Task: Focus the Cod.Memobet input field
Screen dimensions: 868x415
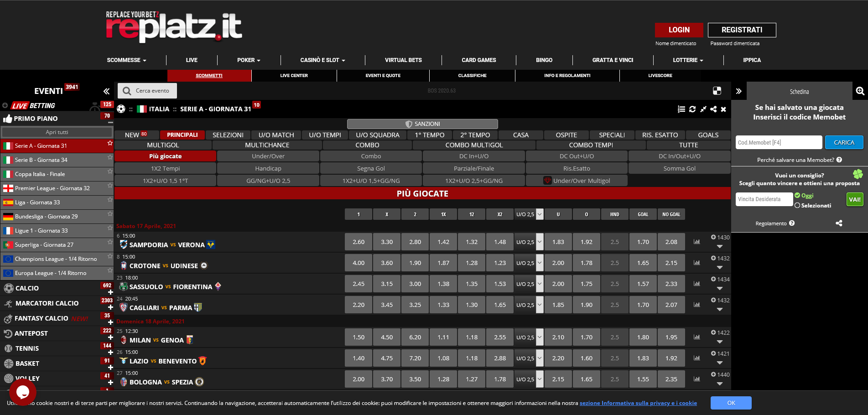Action: 779,142
